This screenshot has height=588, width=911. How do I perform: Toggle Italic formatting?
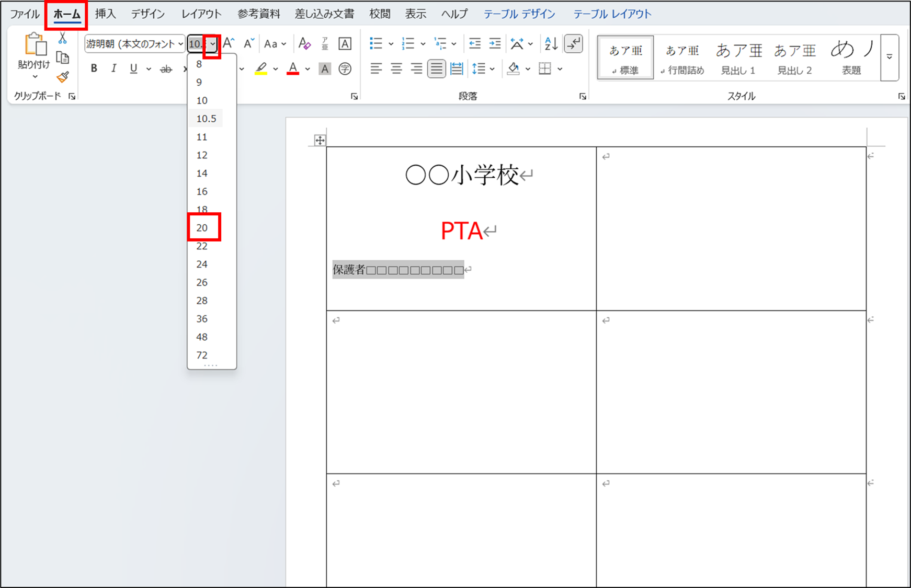coord(113,68)
